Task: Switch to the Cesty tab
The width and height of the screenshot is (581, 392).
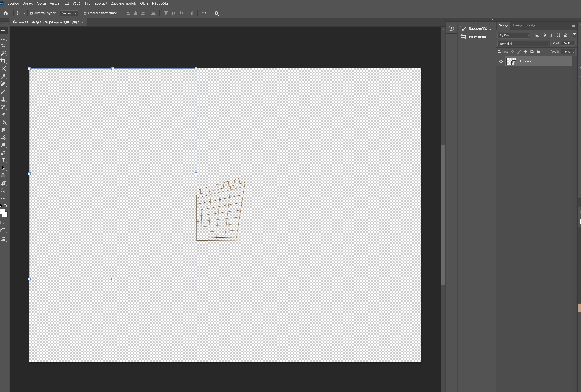Action: click(x=531, y=25)
